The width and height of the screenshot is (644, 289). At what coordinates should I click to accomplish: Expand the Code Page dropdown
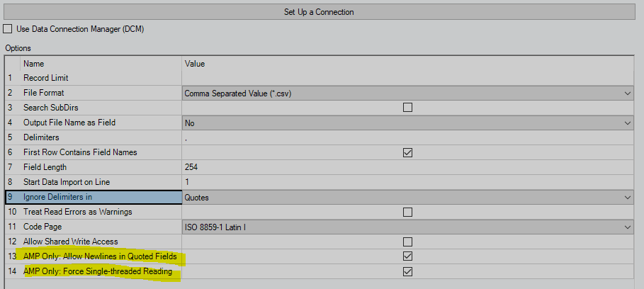point(628,227)
